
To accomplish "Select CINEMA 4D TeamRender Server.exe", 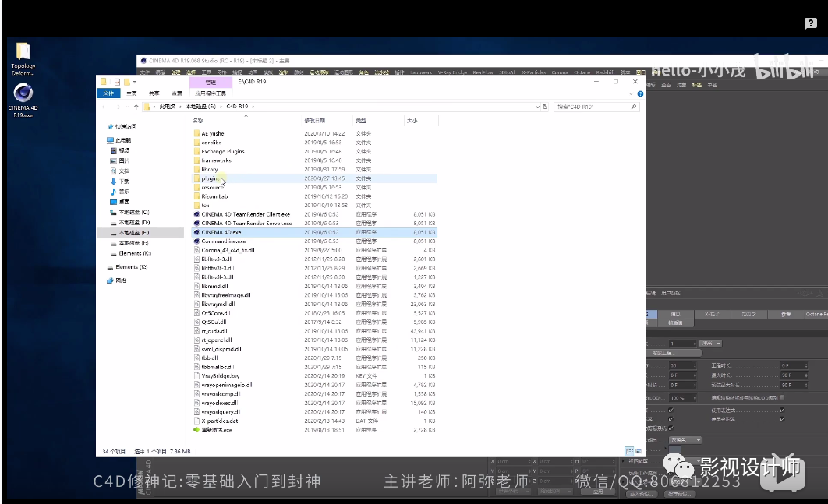I will (313, 224).
